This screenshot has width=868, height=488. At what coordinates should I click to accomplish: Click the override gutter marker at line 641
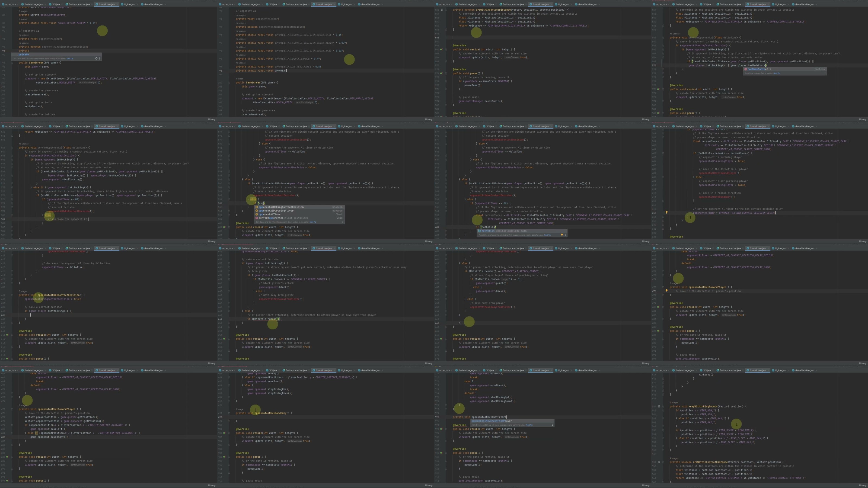point(7,335)
